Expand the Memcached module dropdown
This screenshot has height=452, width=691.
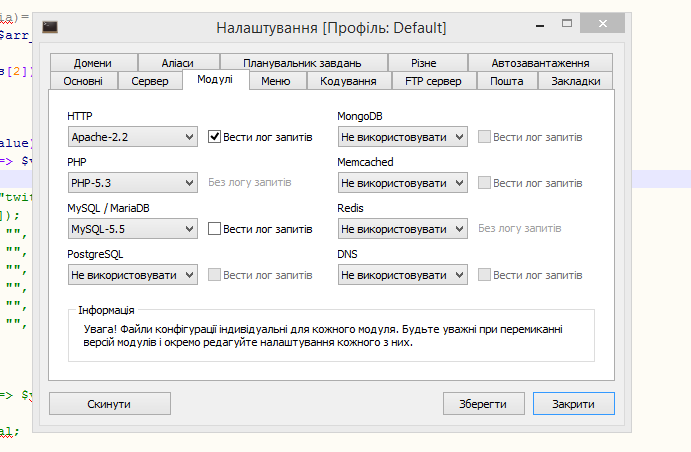coord(402,183)
